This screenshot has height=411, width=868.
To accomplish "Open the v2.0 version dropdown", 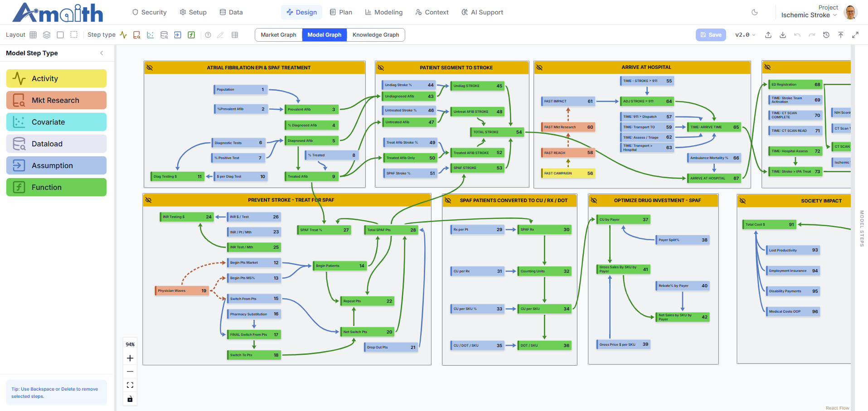I will point(745,35).
